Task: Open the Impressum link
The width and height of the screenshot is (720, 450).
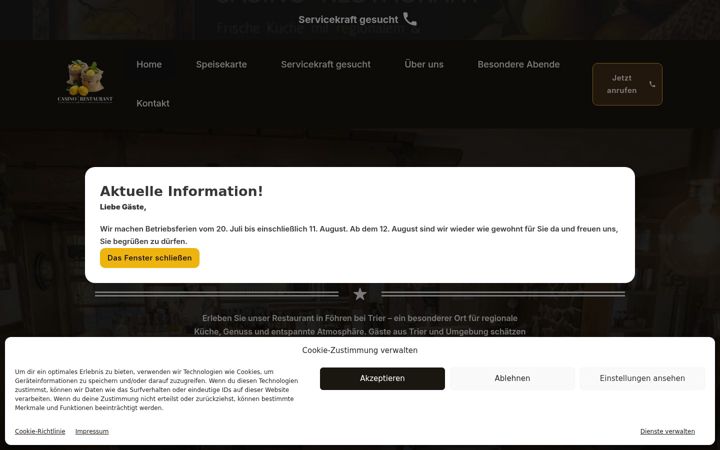Action: [92, 432]
